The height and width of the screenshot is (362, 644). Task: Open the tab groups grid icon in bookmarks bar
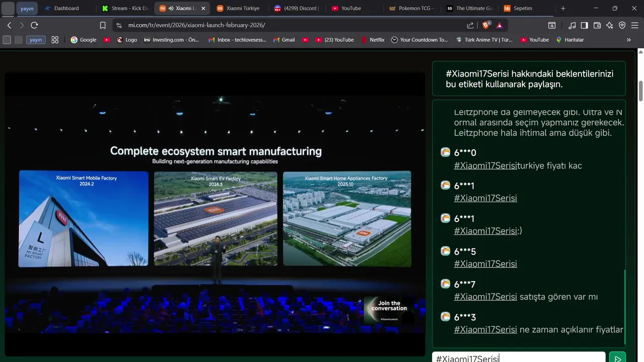pyautogui.click(x=55, y=40)
